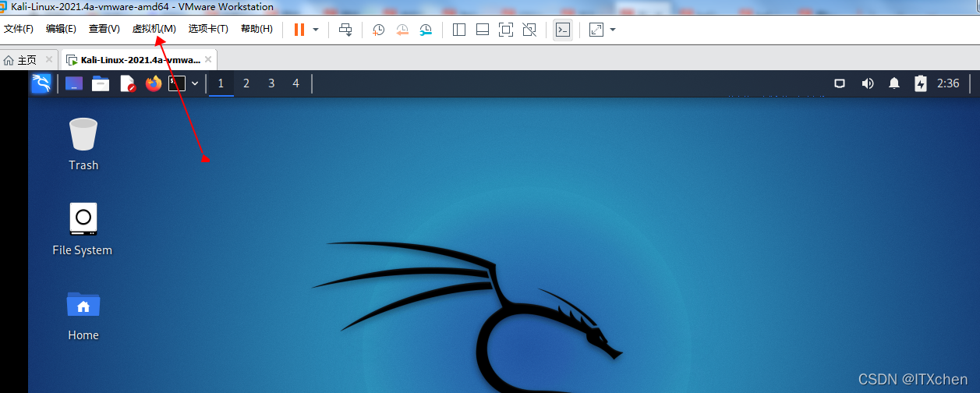Open the file manager from Kali panel
The height and width of the screenshot is (393, 980).
pyautogui.click(x=101, y=83)
